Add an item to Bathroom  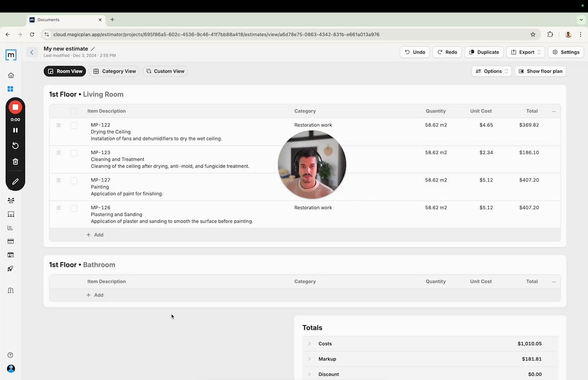point(95,295)
